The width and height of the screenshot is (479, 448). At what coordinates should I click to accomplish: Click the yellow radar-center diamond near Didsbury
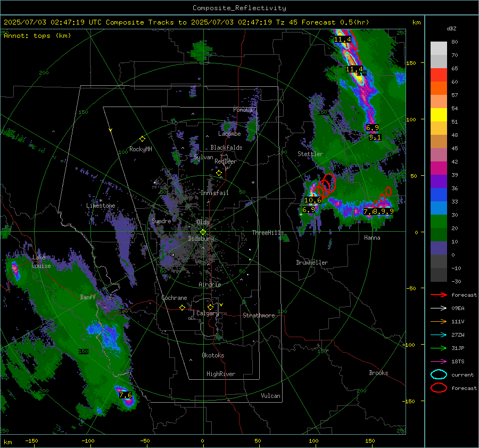[203, 232]
